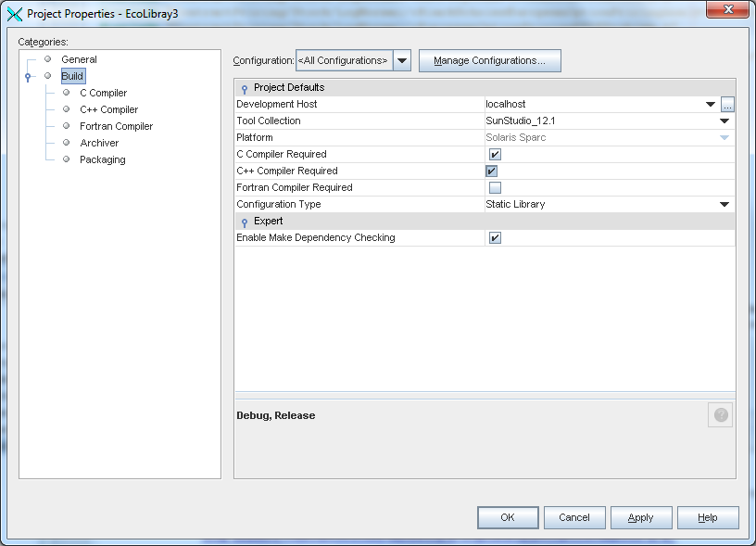Image resolution: width=756 pixels, height=546 pixels.
Task: Open the Configuration Type dropdown
Action: click(724, 205)
